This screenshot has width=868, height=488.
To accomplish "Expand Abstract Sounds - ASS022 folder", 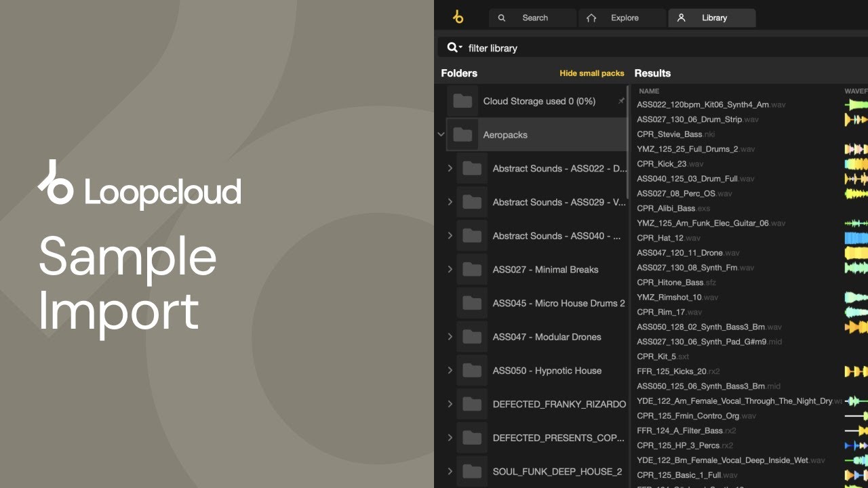I will (x=450, y=168).
